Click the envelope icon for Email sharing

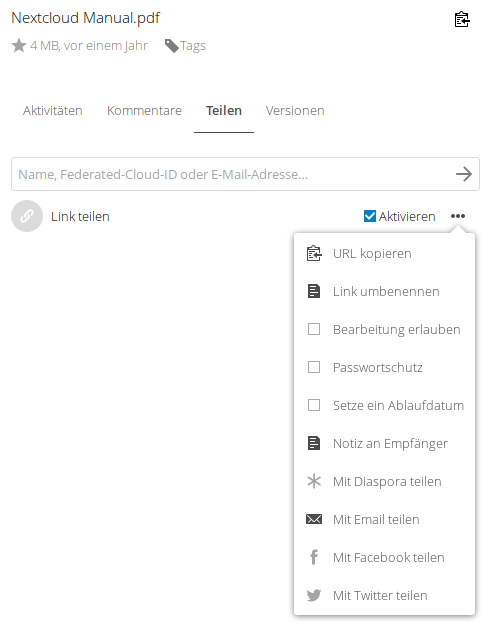tap(314, 519)
